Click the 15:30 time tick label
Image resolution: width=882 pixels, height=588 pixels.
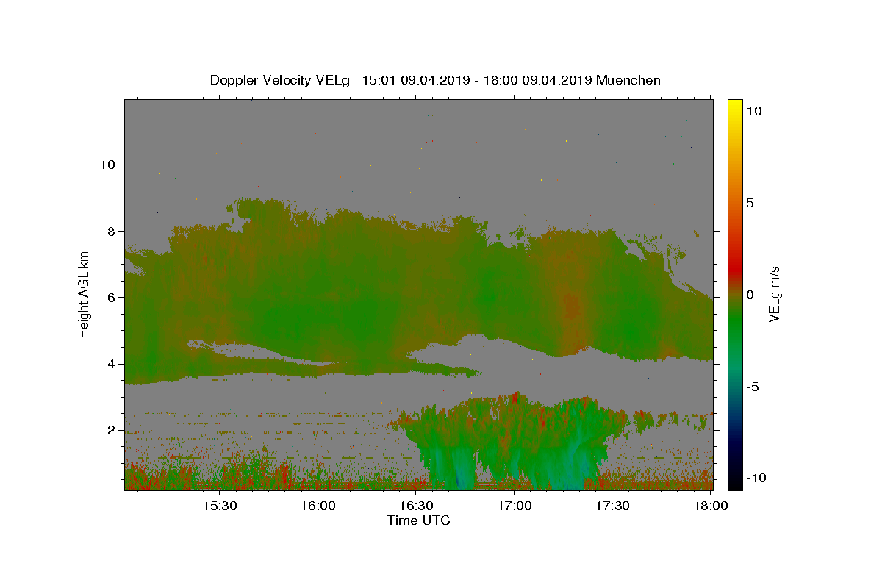pyautogui.click(x=219, y=506)
